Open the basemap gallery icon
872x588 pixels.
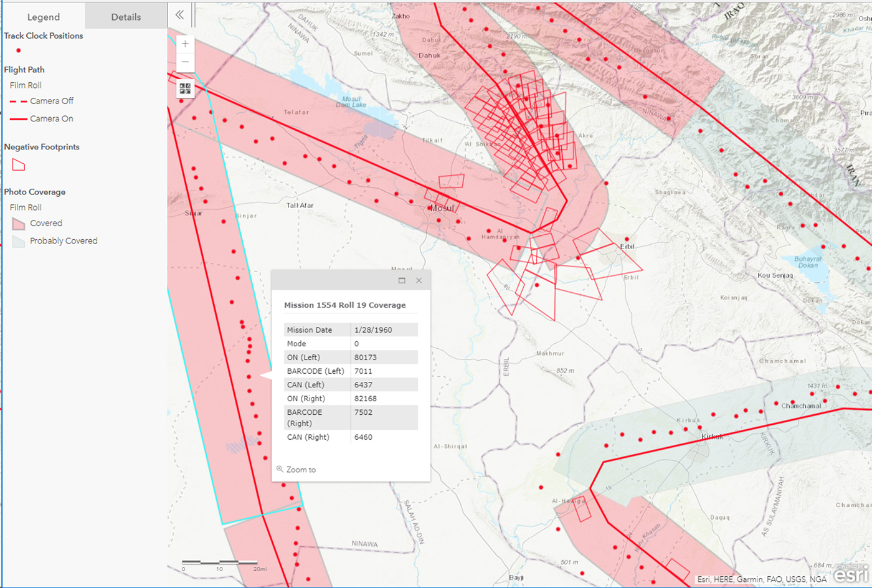(x=185, y=88)
